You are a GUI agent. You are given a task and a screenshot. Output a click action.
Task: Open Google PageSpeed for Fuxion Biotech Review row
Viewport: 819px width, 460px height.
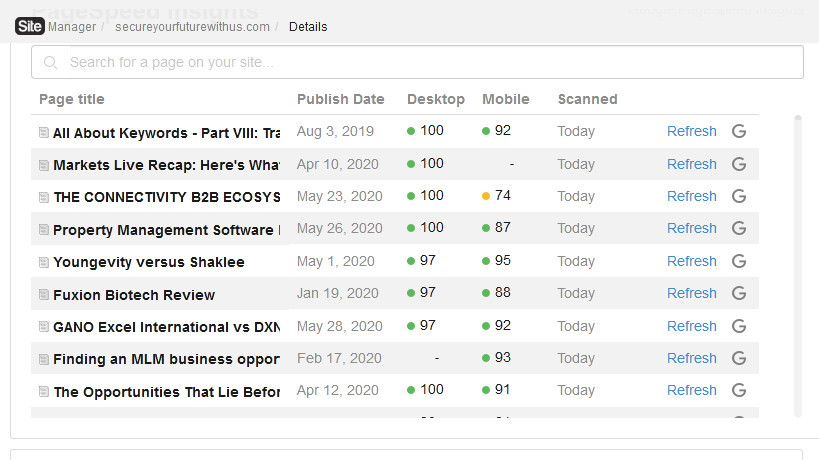point(739,293)
